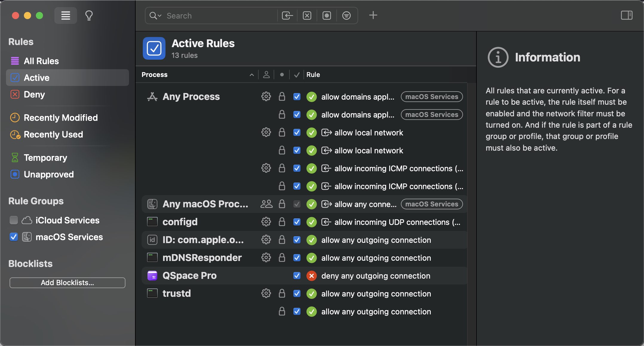Click lock icon on last outgoing connection rule

click(x=282, y=311)
